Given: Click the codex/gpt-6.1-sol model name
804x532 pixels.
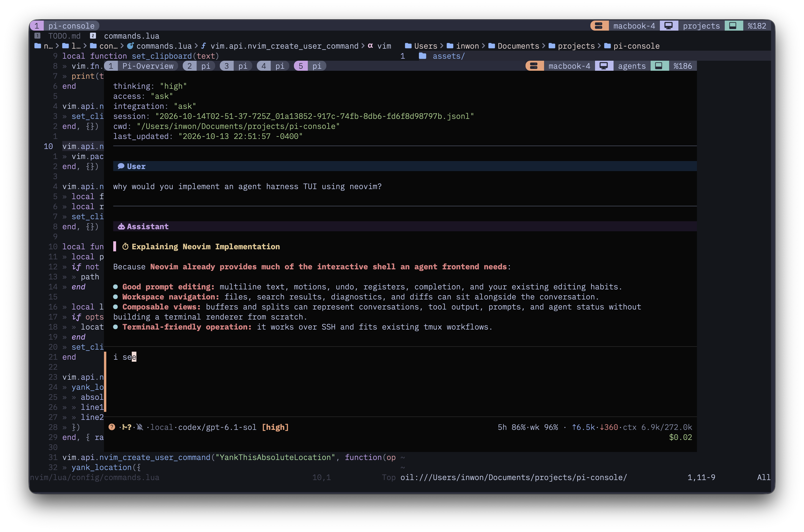Looking at the screenshot, I should (x=217, y=427).
